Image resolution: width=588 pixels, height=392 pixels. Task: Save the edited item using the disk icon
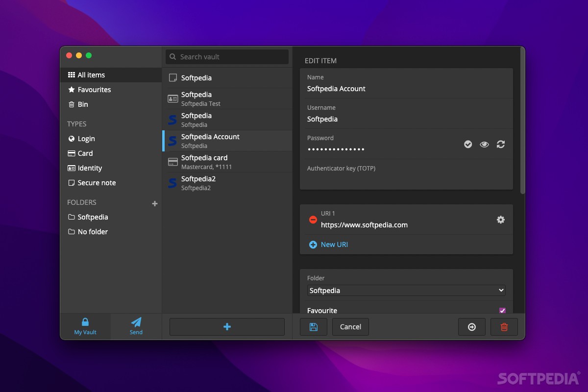click(x=313, y=327)
